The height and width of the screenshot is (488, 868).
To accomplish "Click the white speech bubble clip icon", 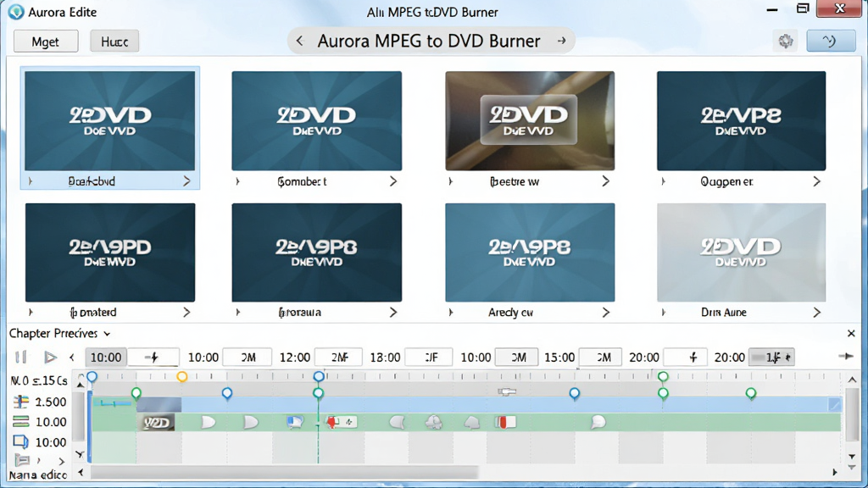I will tap(598, 423).
